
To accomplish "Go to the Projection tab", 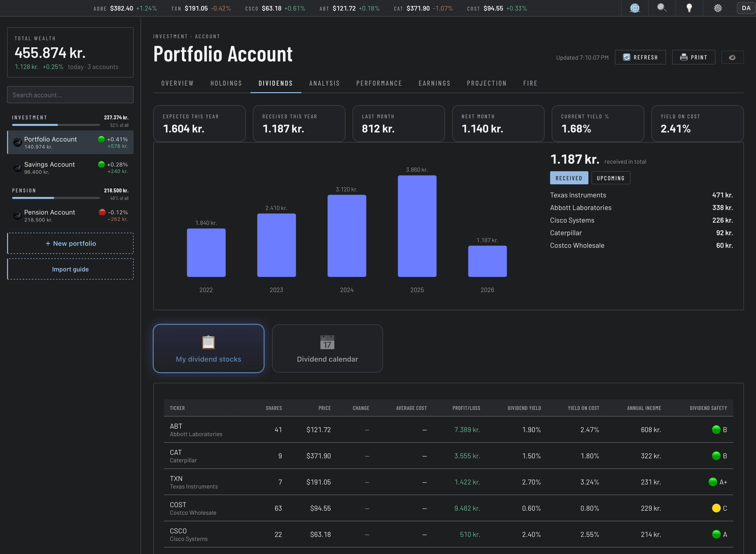I will pos(487,83).
